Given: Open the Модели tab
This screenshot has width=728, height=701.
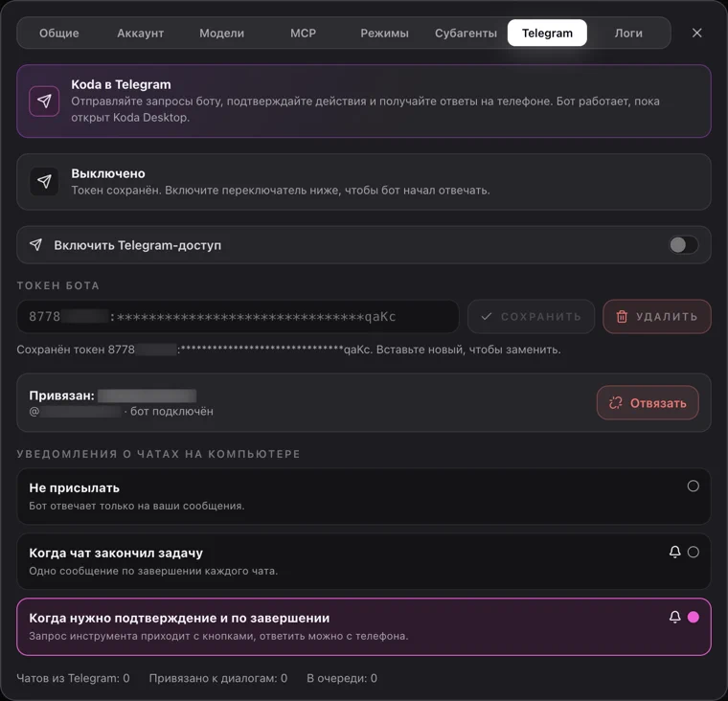Looking at the screenshot, I should click(x=221, y=33).
